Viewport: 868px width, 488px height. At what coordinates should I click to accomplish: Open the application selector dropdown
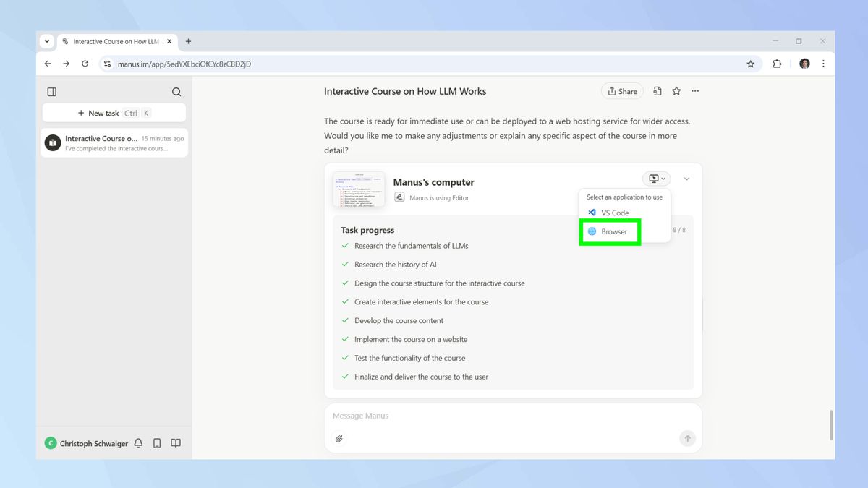[x=655, y=178]
